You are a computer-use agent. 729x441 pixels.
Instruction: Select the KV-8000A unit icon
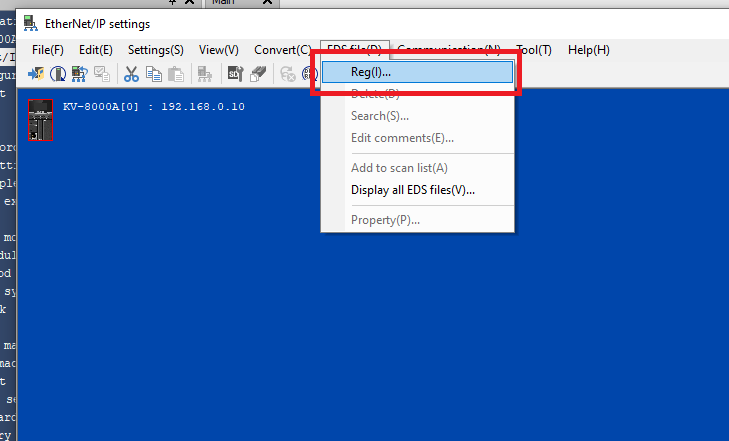(41, 121)
